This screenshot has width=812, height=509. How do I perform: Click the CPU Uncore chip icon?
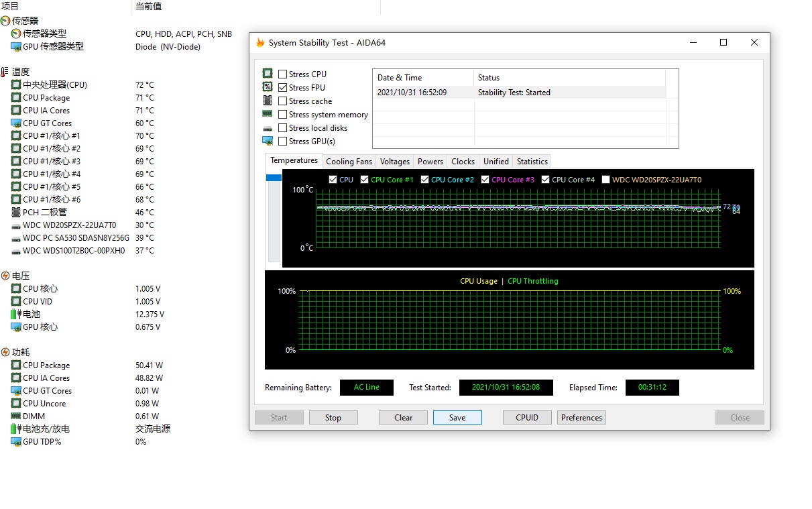coord(16,403)
